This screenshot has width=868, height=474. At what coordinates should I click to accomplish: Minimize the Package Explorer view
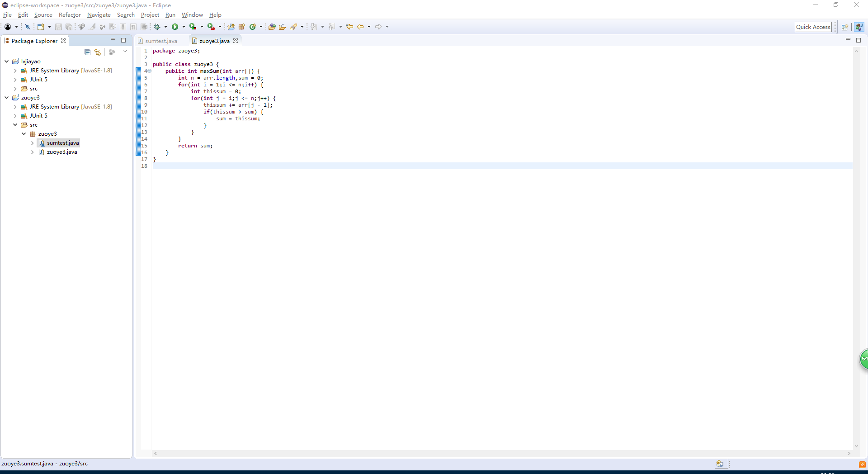click(x=113, y=40)
